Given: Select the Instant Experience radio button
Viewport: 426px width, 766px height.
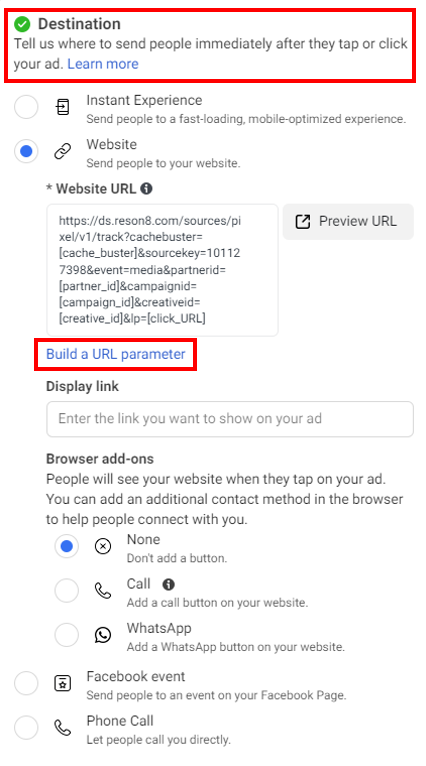Looking at the screenshot, I should coord(26,107).
